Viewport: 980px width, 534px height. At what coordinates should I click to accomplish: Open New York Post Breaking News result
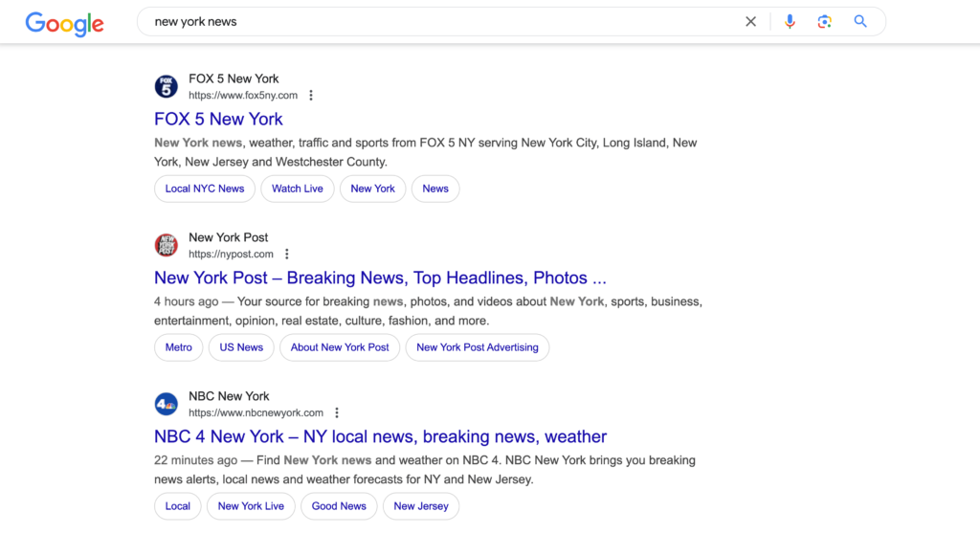tap(380, 278)
